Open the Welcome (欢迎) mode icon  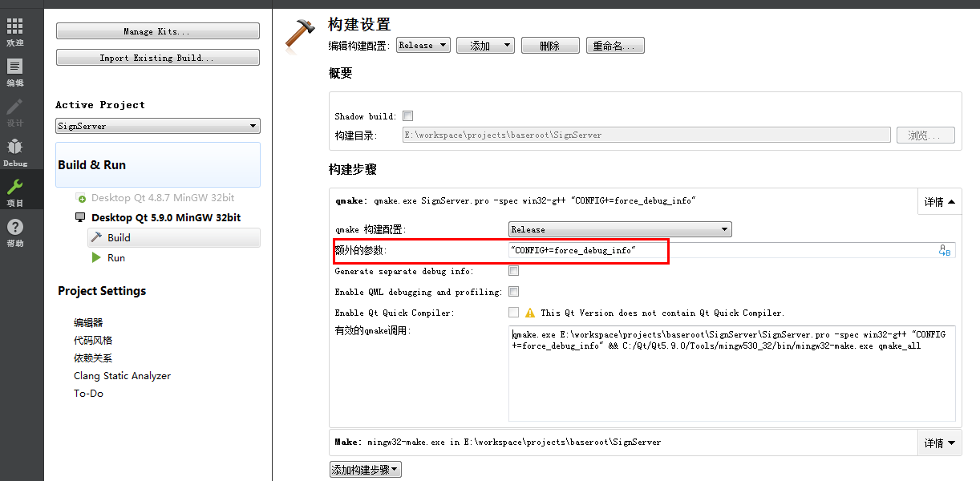point(14,28)
